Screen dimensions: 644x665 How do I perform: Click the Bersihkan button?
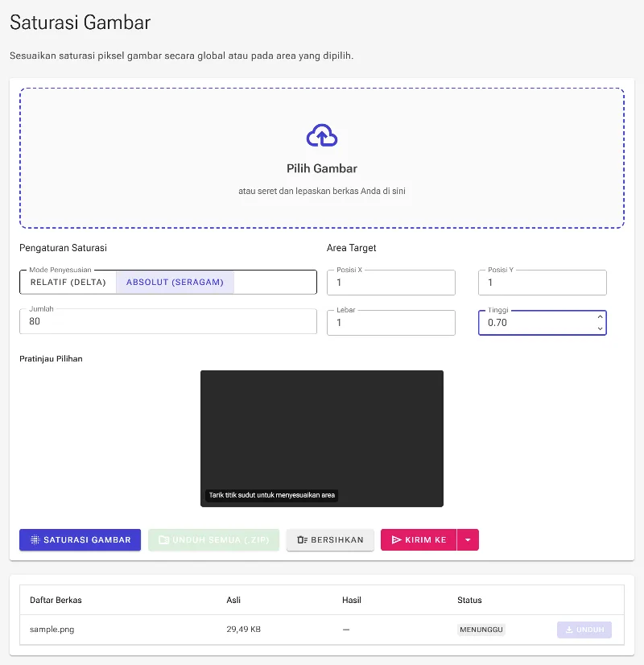click(330, 540)
